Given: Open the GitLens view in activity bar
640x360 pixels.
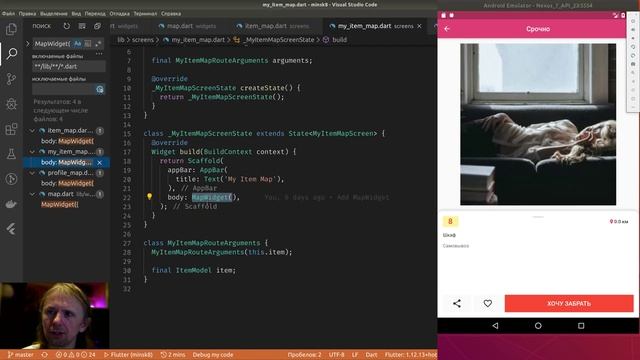Looking at the screenshot, I should pyautogui.click(x=11, y=179).
